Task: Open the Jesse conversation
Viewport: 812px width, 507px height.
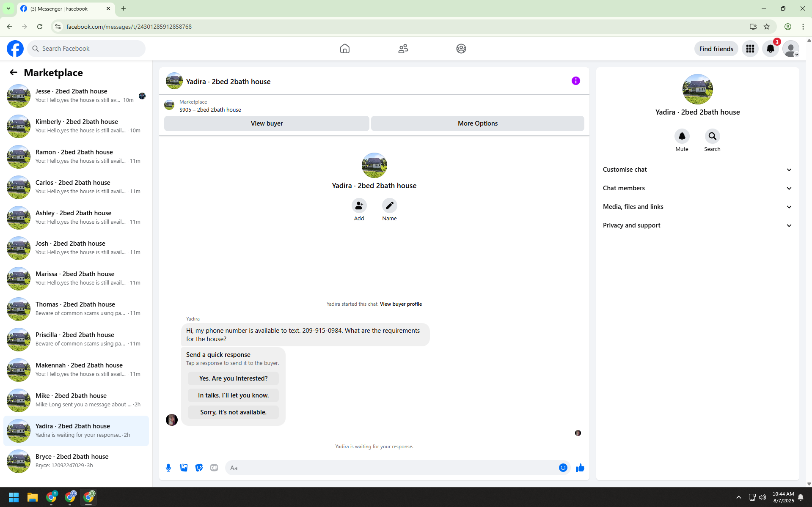Action: coord(76,96)
